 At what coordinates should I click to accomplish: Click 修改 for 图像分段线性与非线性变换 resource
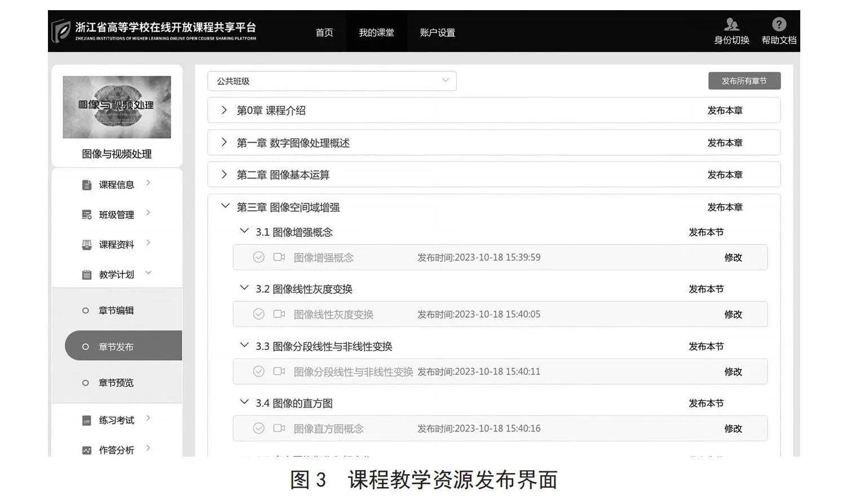click(x=733, y=372)
